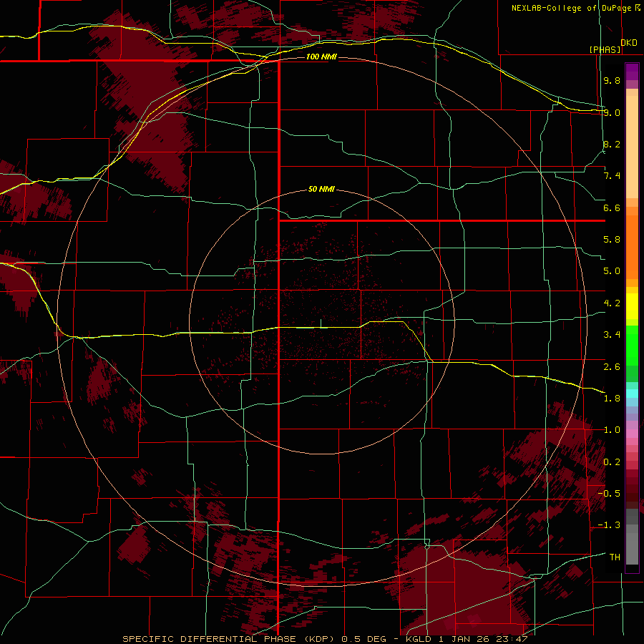The image size is (644, 644).
Task: Click the 50 NMI range ring label
Action: click(x=321, y=190)
